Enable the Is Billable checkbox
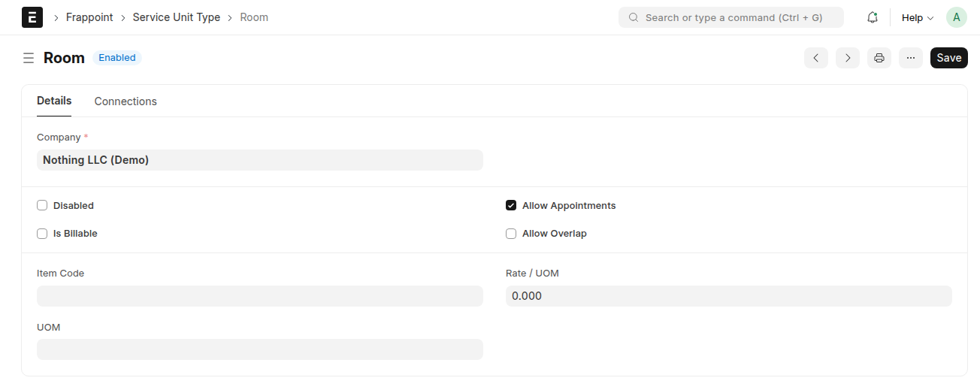The image size is (980, 390). pos(42,234)
